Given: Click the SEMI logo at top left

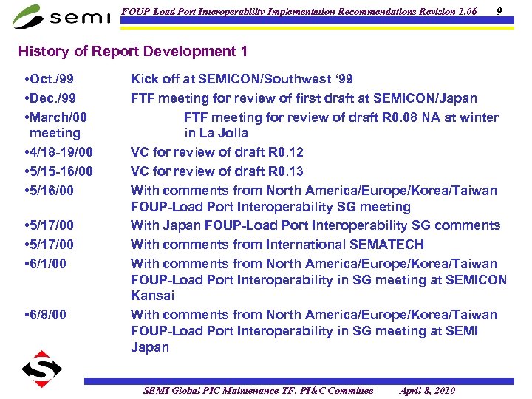Looking at the screenshot, I should point(62,16).
